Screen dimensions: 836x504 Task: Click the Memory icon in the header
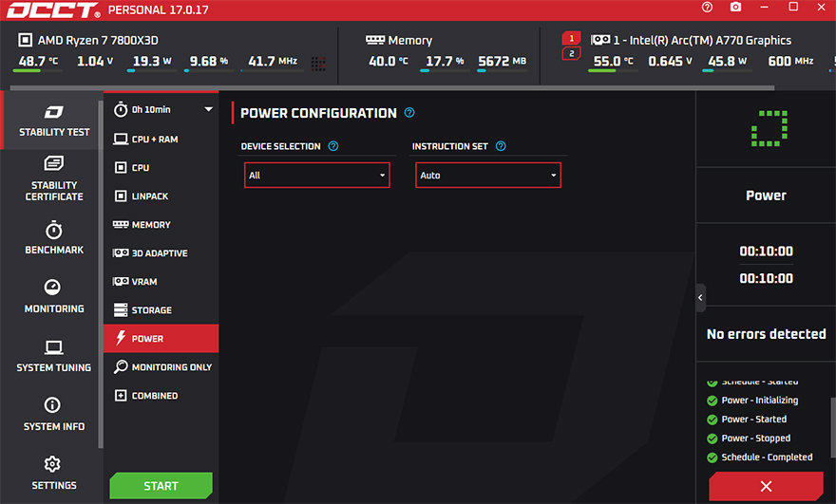click(x=375, y=40)
